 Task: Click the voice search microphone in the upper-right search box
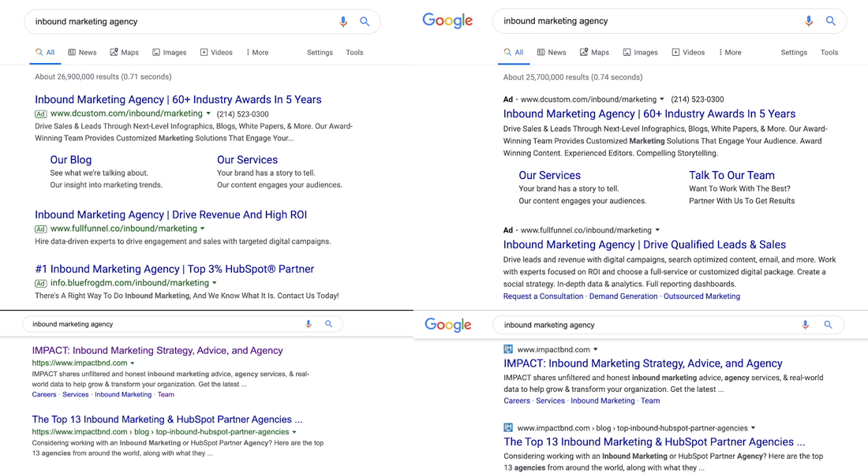pyautogui.click(x=809, y=21)
